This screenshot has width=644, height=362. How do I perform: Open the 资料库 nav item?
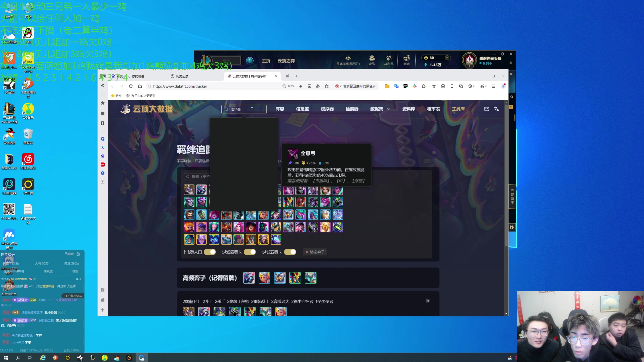[409, 109]
